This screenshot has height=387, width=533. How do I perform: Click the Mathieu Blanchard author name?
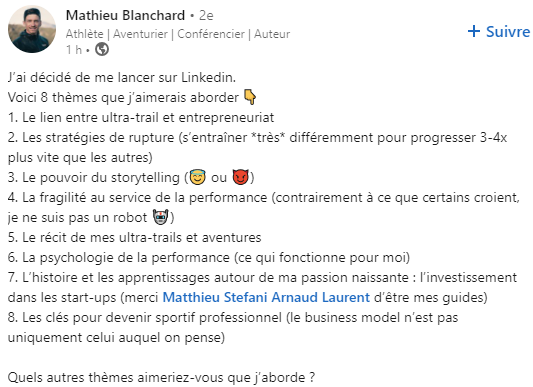(125, 15)
